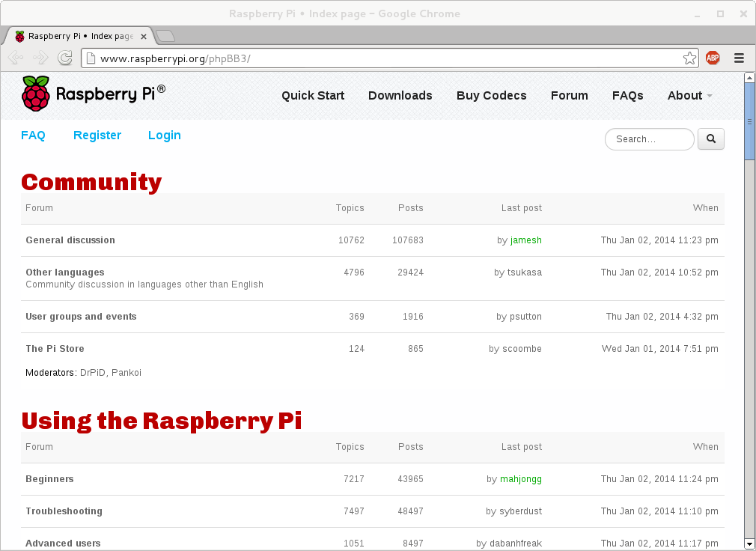The image size is (756, 551).
Task: Close the Raspberry Pi tab
Action: [x=143, y=36]
